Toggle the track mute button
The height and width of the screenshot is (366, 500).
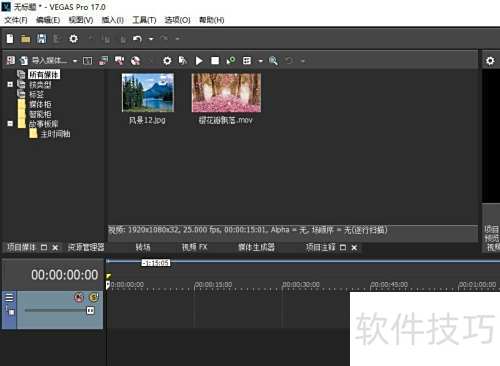click(79, 297)
